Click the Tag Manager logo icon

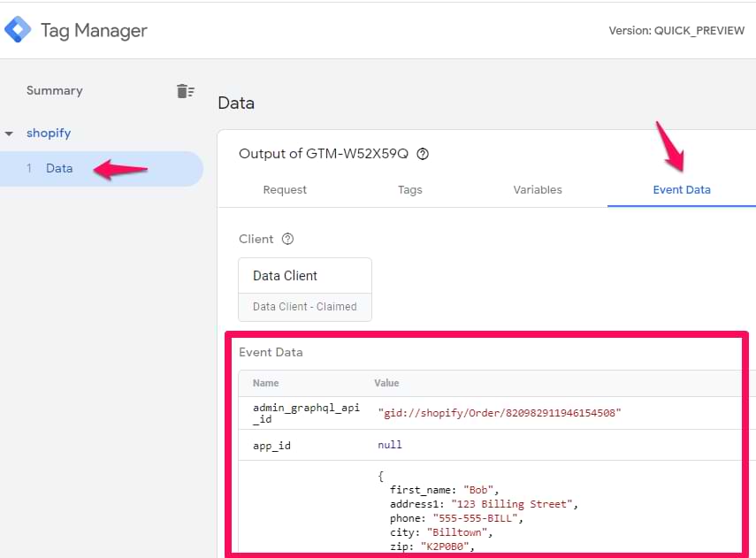[18, 29]
